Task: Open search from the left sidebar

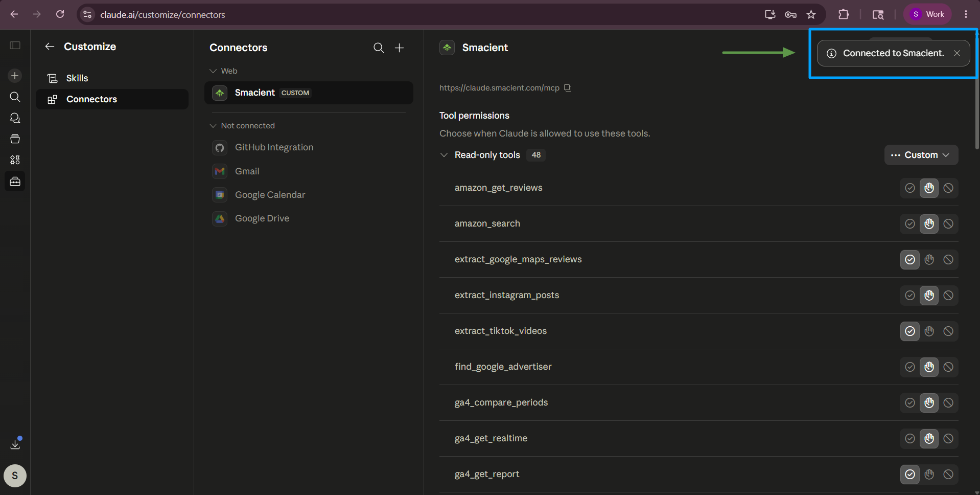Action: [15, 97]
